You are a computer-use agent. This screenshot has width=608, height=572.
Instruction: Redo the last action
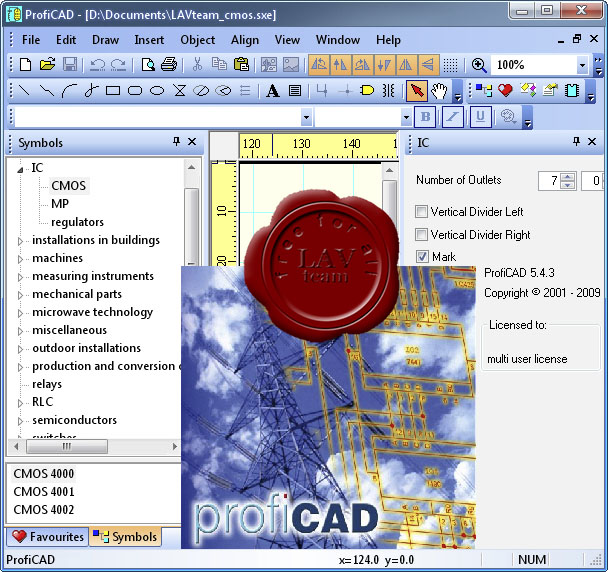click(118, 64)
